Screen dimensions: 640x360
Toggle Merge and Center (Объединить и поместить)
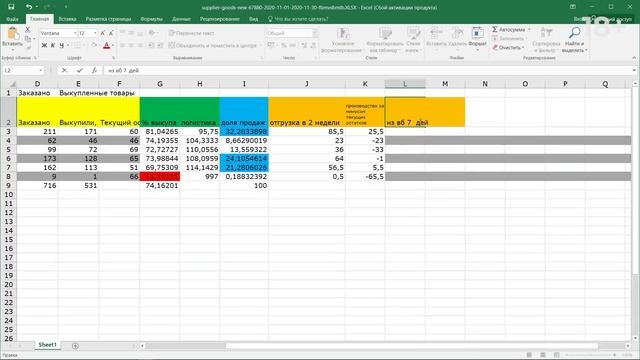213,45
